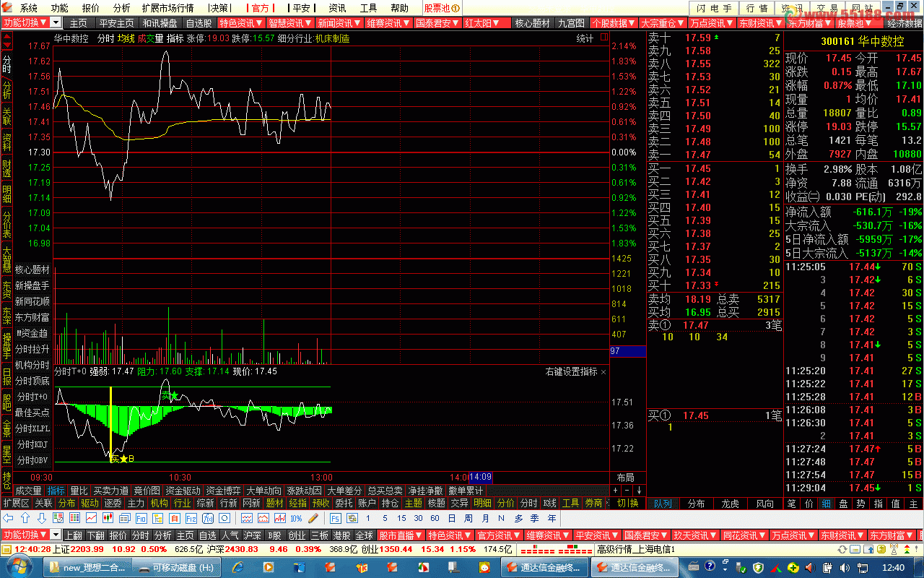The width and height of the screenshot is (924, 578).
Task: Toggle the 日 daily period button
Action: coord(451,518)
